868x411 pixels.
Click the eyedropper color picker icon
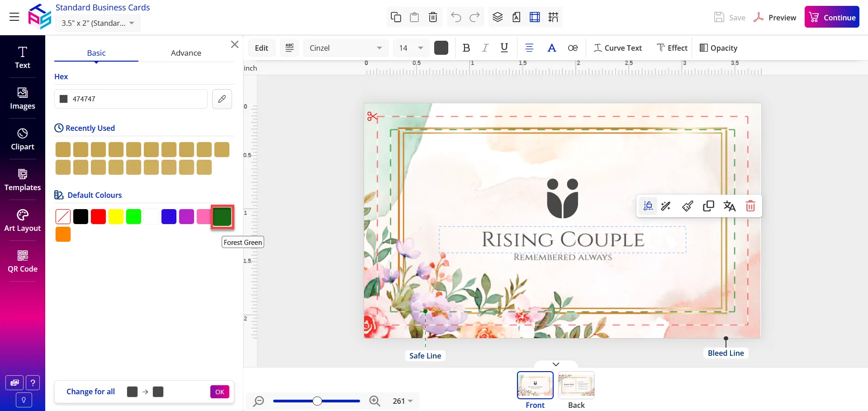pyautogui.click(x=222, y=99)
